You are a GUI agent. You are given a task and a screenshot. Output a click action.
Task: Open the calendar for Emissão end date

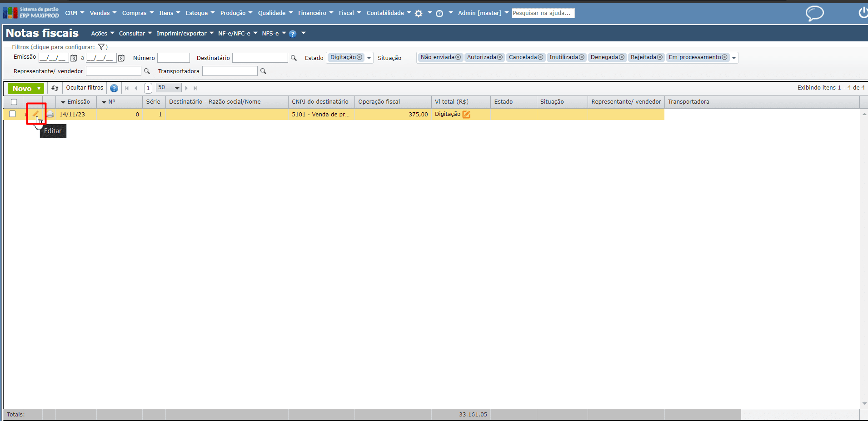coord(121,58)
